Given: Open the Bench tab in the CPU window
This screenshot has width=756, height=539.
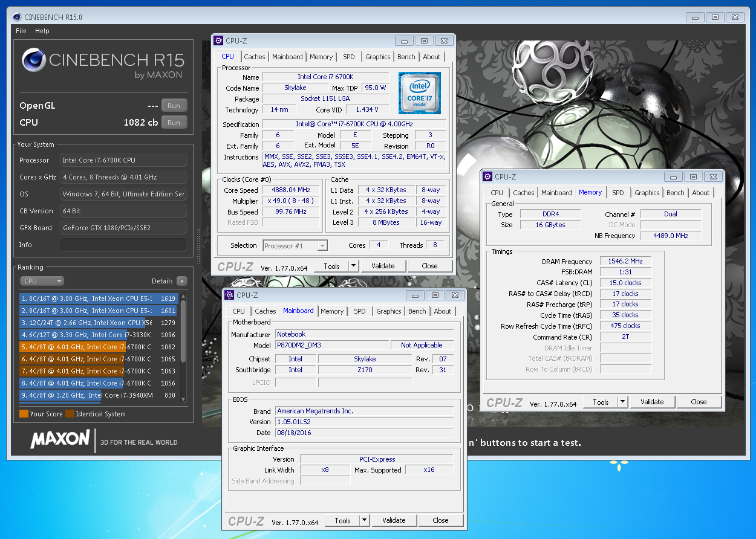Looking at the screenshot, I should point(406,57).
